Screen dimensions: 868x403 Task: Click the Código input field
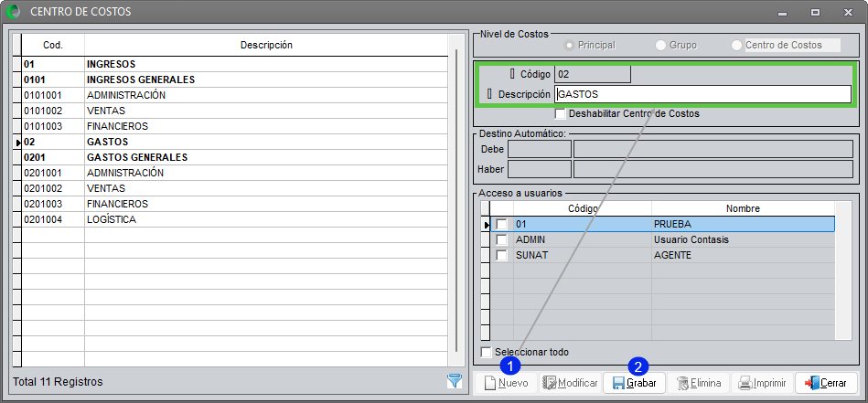593,74
